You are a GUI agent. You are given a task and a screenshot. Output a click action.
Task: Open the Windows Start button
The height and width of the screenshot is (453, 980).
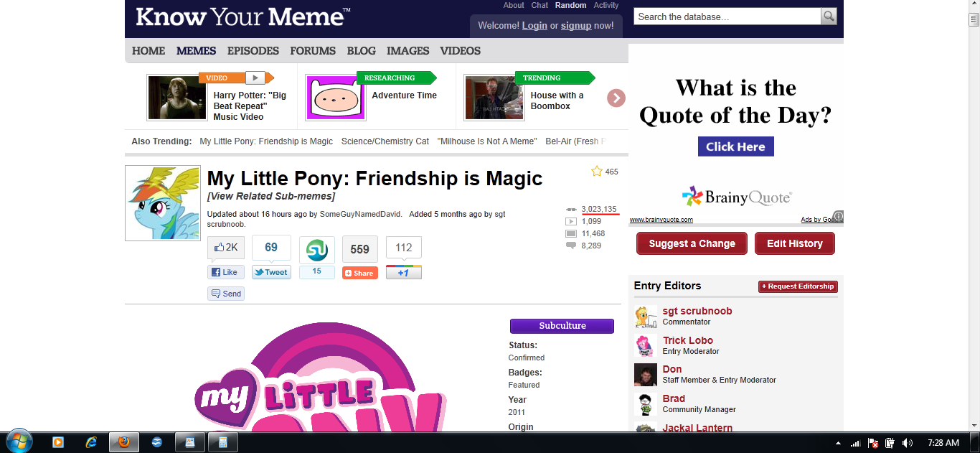18,440
